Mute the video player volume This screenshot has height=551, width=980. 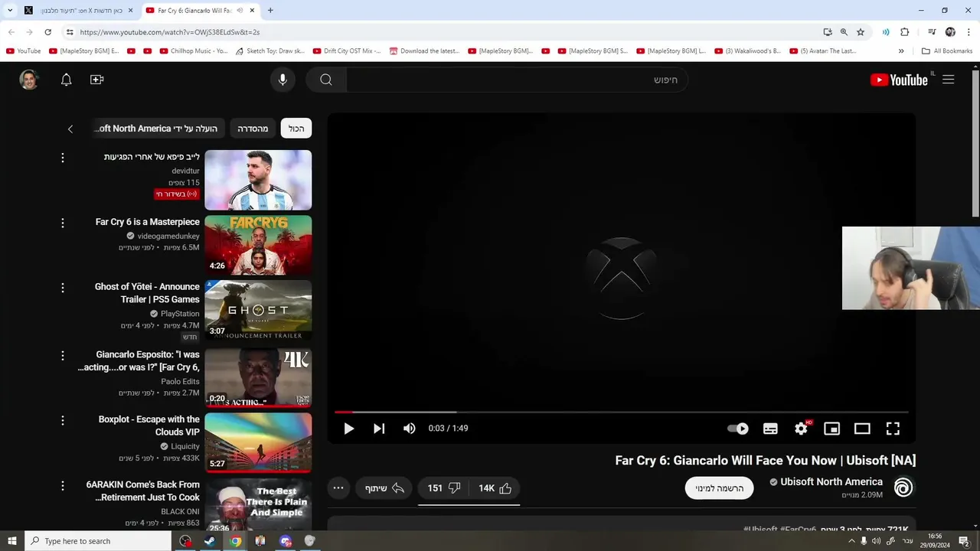(410, 429)
